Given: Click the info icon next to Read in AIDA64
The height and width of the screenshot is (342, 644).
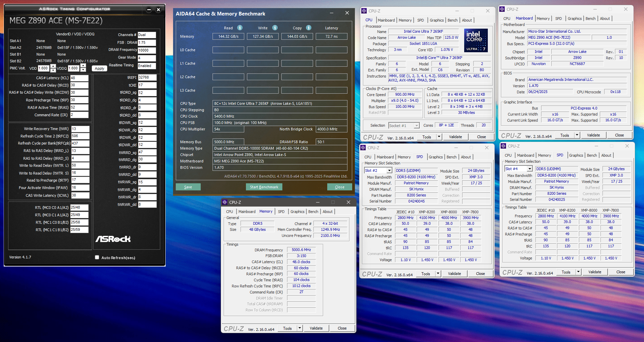Looking at the screenshot, I should (240, 28).
